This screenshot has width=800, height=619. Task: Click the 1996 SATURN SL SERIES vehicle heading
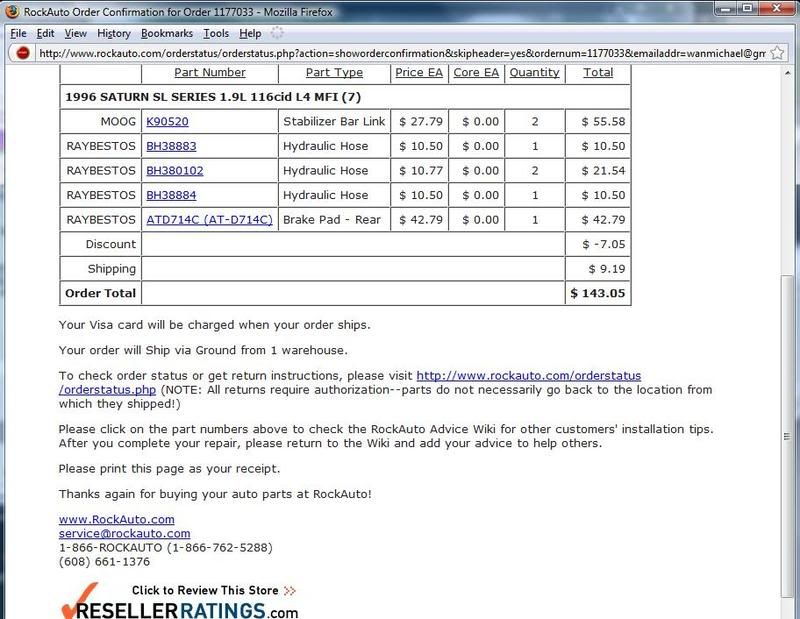tap(213, 97)
